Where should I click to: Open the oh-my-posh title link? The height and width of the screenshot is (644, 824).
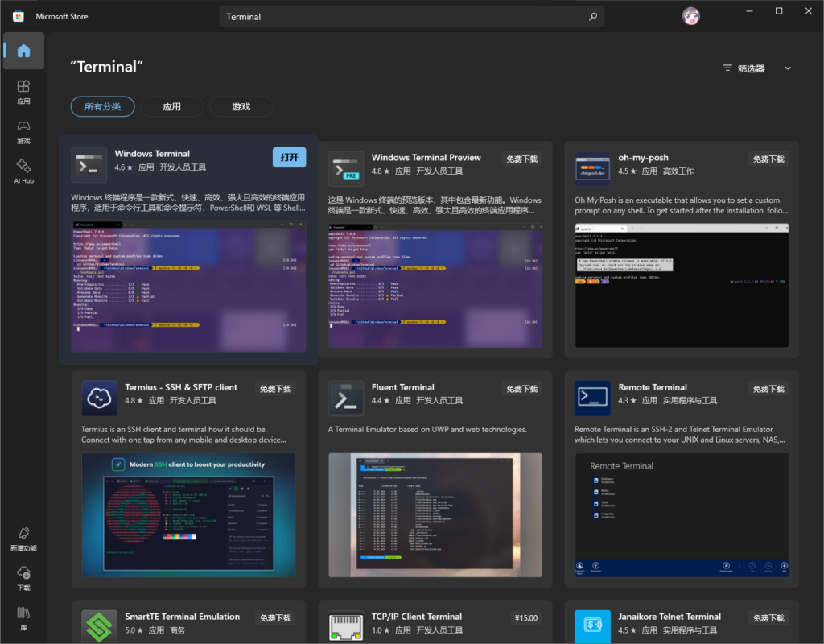[643, 158]
